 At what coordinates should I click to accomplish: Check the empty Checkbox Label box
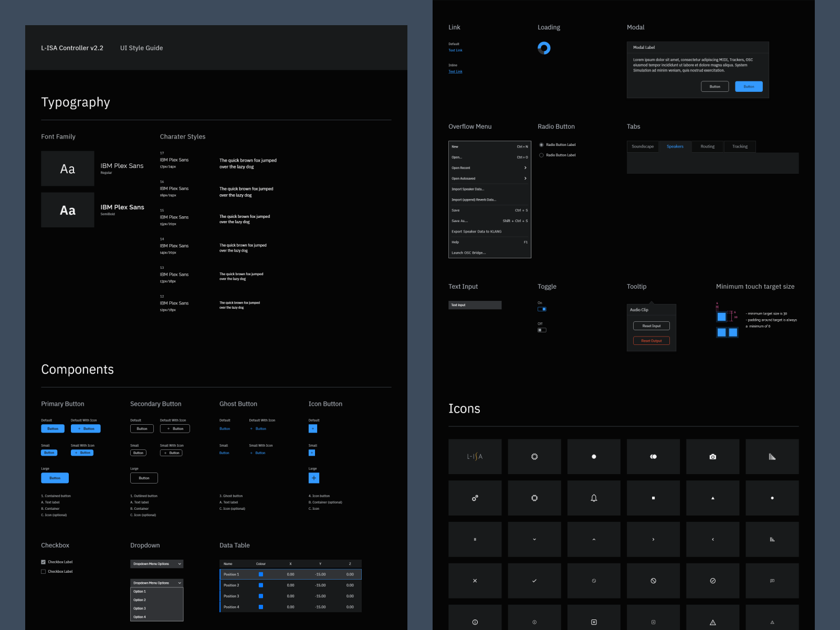pos(43,572)
